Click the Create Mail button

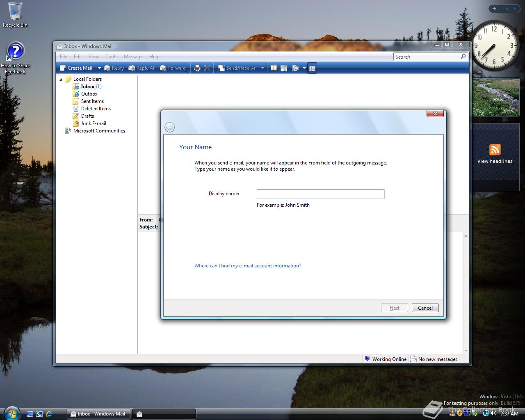coord(76,68)
